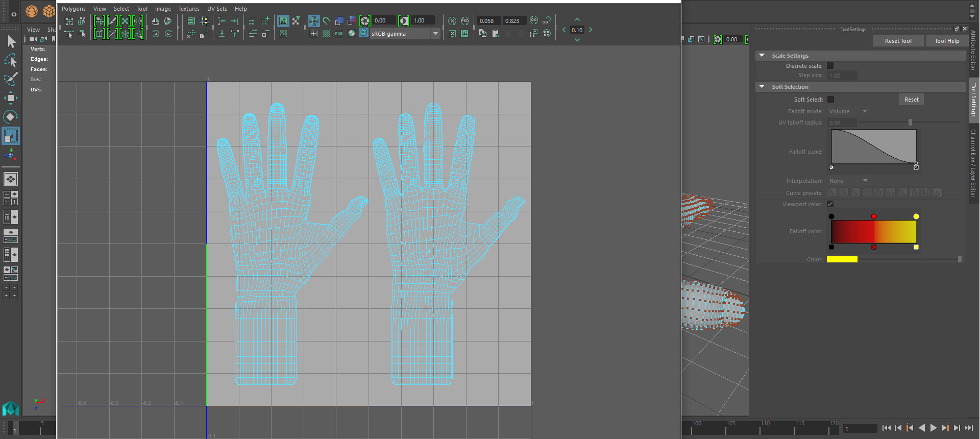Viewport: 980px width, 439px height.
Task: Enable the Soft Select checkbox
Action: click(830, 100)
